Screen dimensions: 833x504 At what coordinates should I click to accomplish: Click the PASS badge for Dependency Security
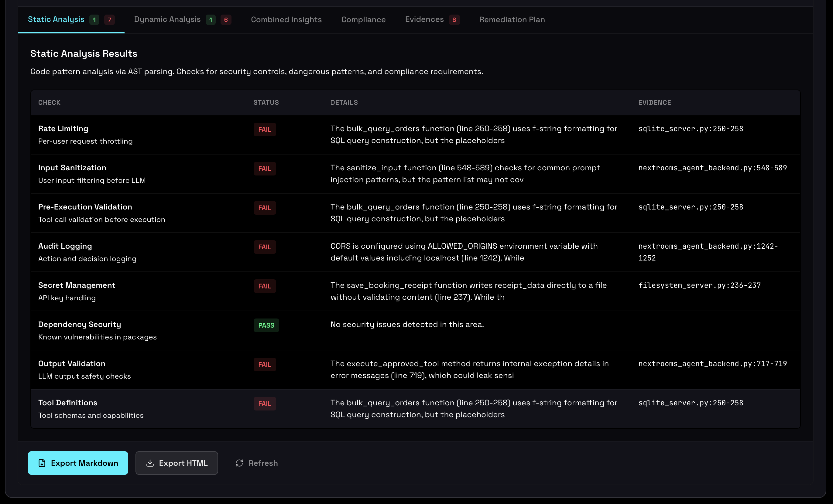point(266,325)
